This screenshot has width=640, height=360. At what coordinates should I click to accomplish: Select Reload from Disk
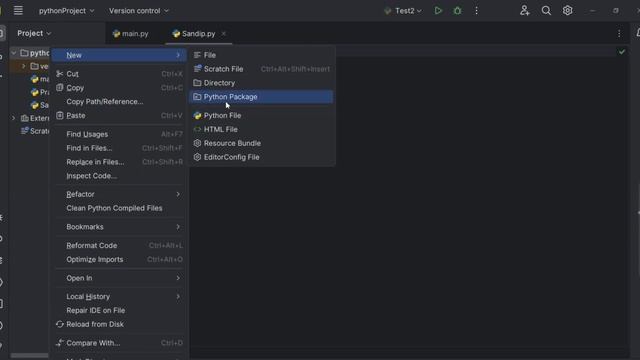pos(119,324)
